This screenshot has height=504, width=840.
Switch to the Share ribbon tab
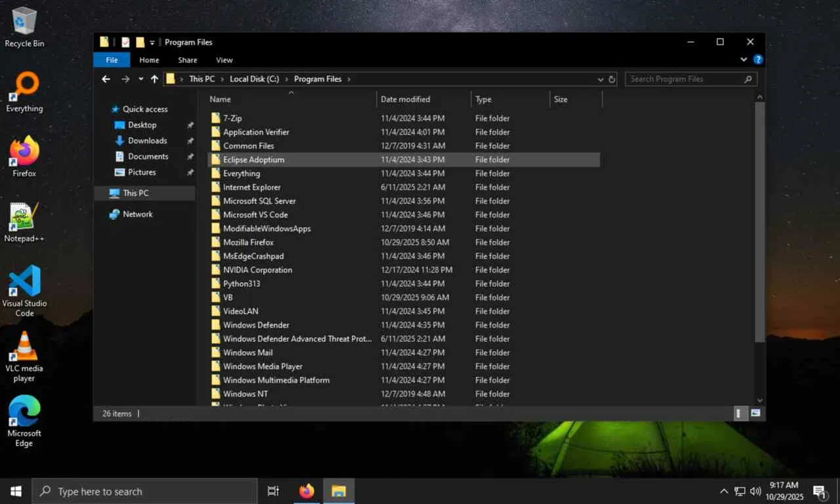[x=188, y=60]
